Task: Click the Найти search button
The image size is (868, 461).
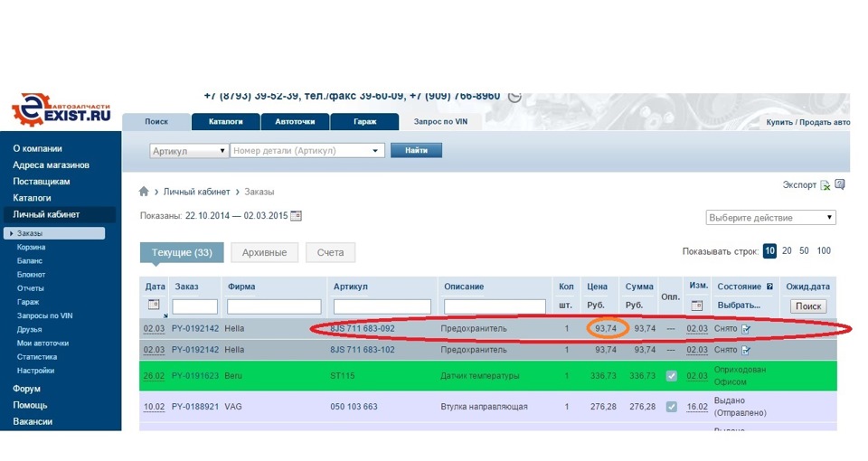Action: coord(416,150)
